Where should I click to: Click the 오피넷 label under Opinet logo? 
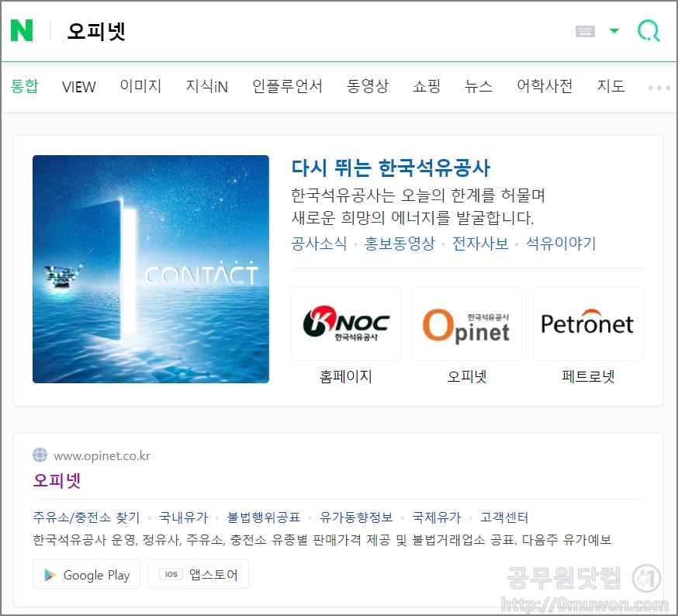click(x=467, y=376)
